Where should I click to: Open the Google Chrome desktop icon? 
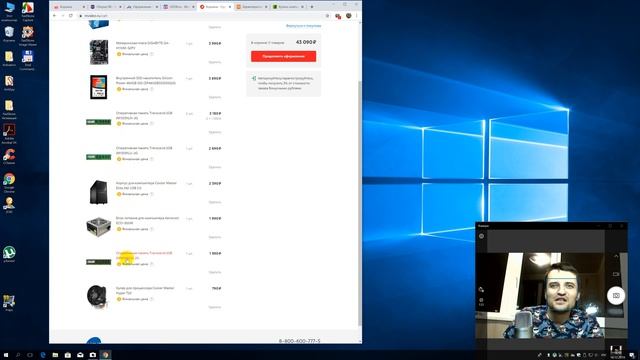pos(9,182)
